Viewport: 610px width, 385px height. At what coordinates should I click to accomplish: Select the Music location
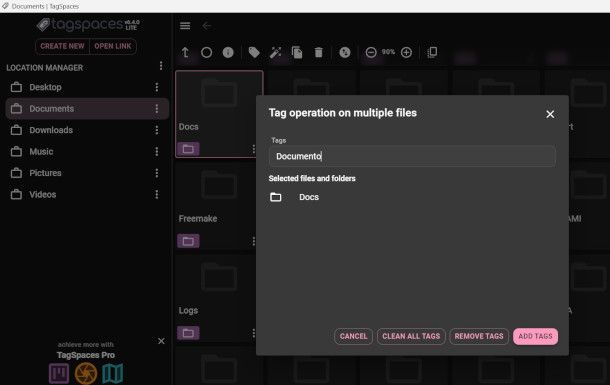(x=87, y=151)
